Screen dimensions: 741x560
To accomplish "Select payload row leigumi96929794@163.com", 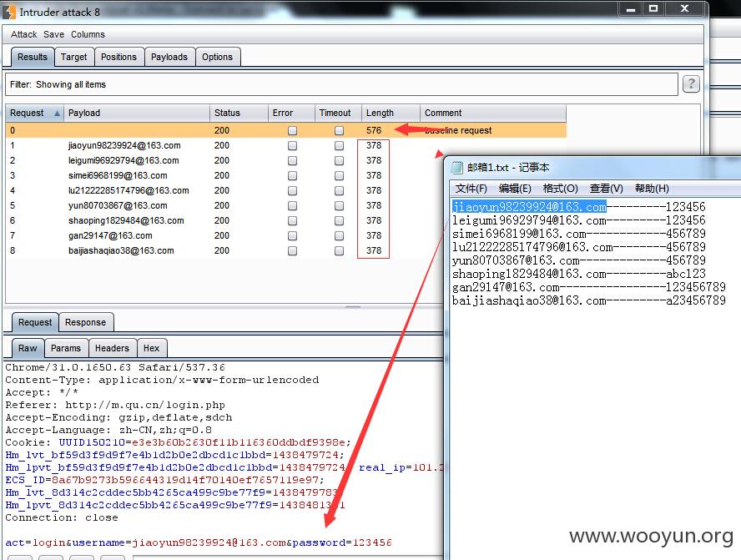I will pos(286,161).
